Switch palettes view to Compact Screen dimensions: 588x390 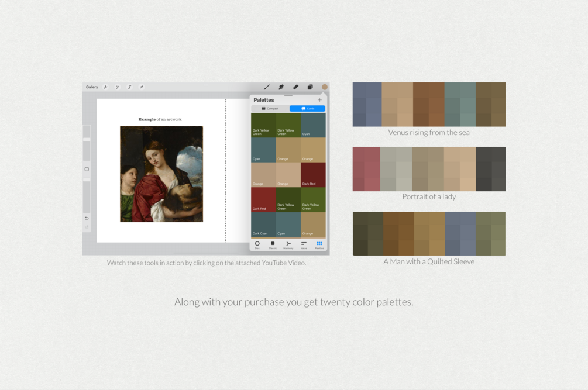coord(270,109)
